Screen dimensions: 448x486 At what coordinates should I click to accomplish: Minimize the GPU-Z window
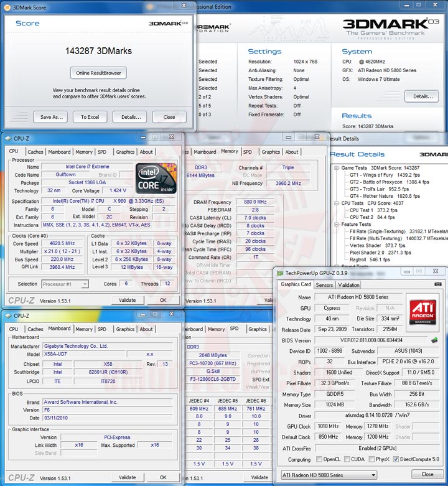pos(407,271)
